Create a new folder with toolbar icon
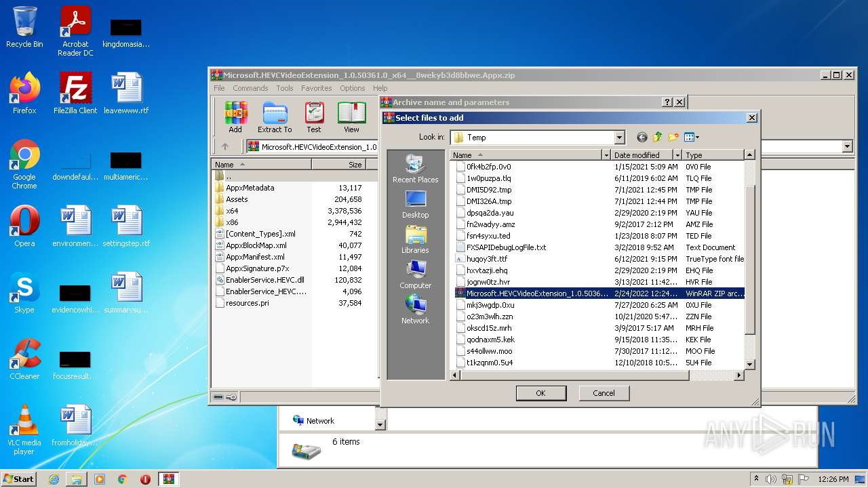 point(673,138)
